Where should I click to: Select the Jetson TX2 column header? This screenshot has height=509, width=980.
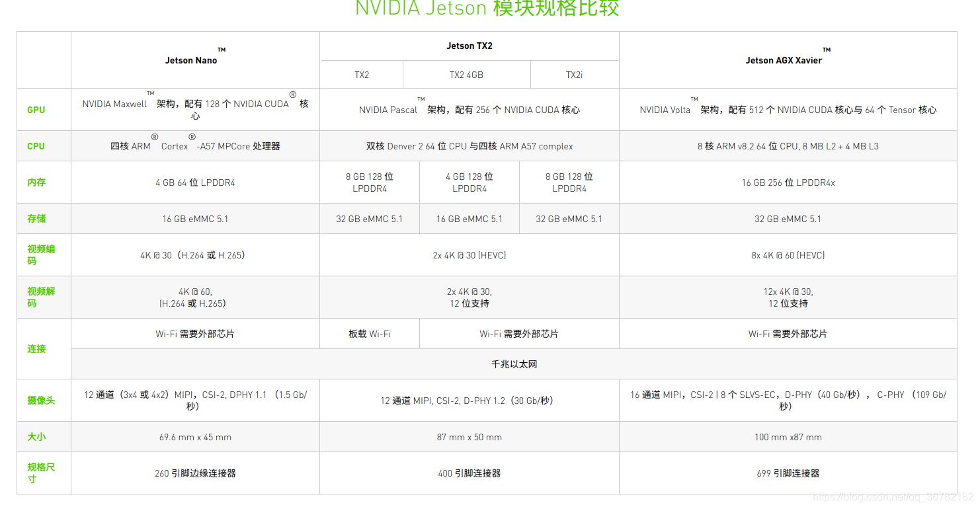pos(470,46)
